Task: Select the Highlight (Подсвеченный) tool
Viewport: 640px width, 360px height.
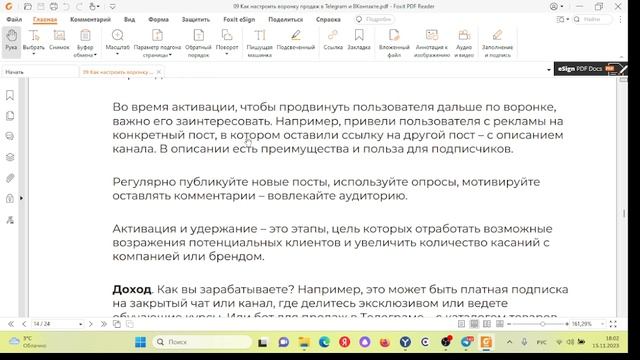Action: 296,40
